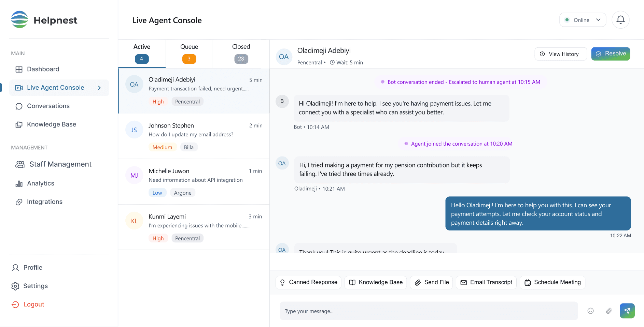
Task: Focus the Type your message field
Action: coord(429,311)
